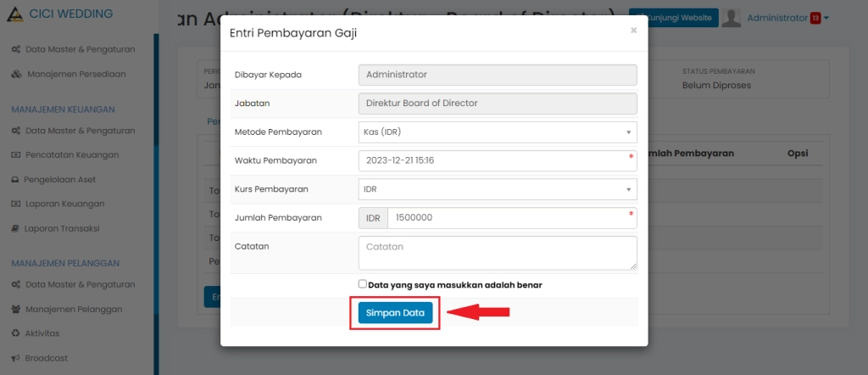Click the IDR currency prefix label
The width and height of the screenshot is (868, 375).
click(374, 218)
